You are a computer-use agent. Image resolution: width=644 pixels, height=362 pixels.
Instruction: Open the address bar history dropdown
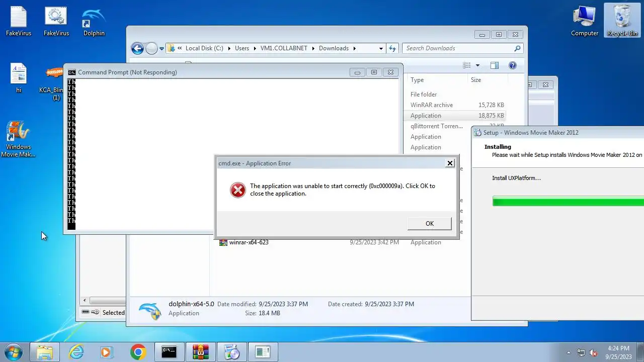click(381, 48)
